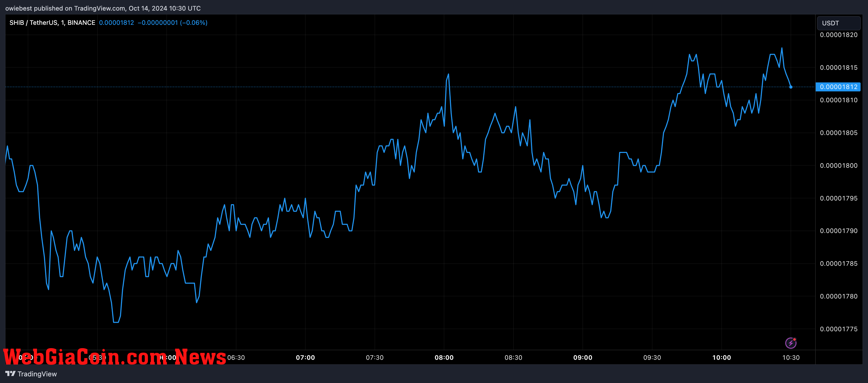The image size is (868, 383).
Task: Click the 0.00001775 price axis label
Action: (x=838, y=329)
